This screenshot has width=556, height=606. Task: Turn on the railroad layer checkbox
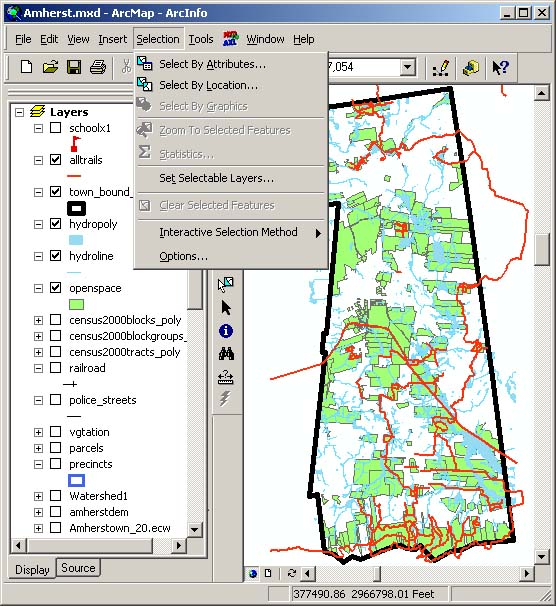56,368
